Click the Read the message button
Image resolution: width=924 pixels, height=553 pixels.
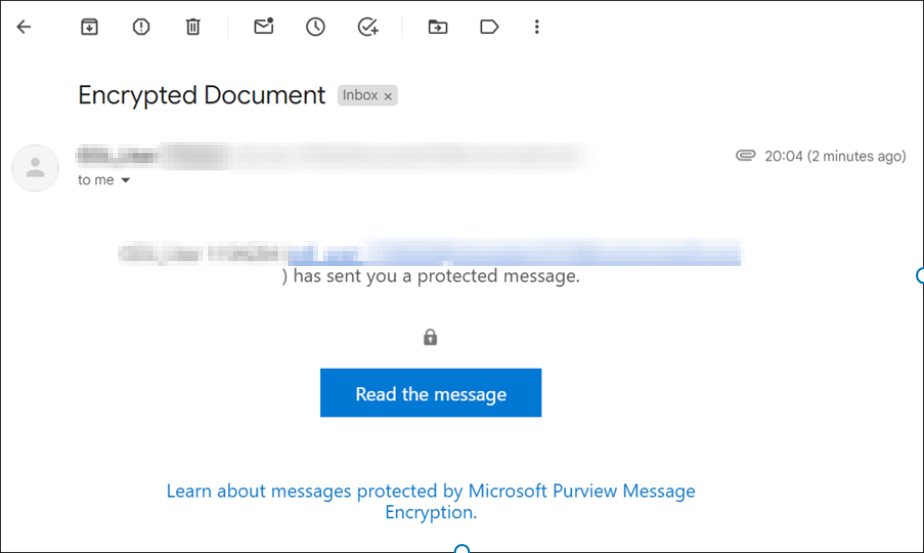click(x=430, y=393)
